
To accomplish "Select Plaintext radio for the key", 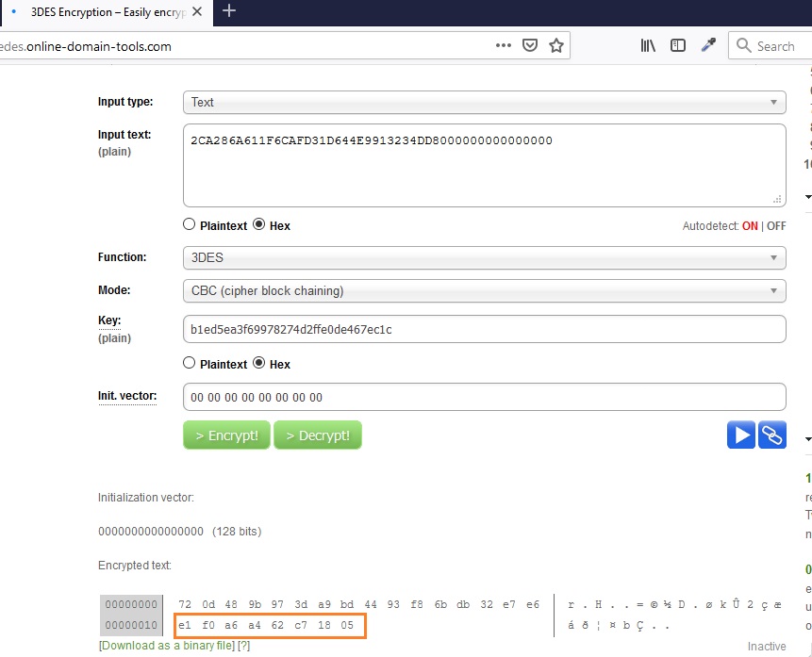I will coord(189,363).
